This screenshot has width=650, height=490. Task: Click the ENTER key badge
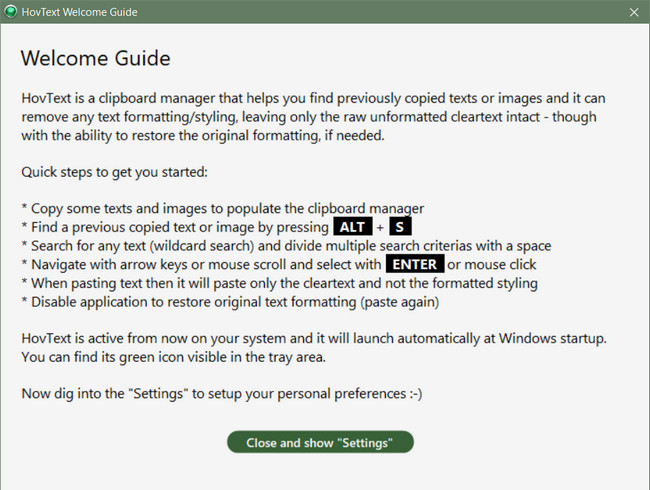click(x=415, y=264)
